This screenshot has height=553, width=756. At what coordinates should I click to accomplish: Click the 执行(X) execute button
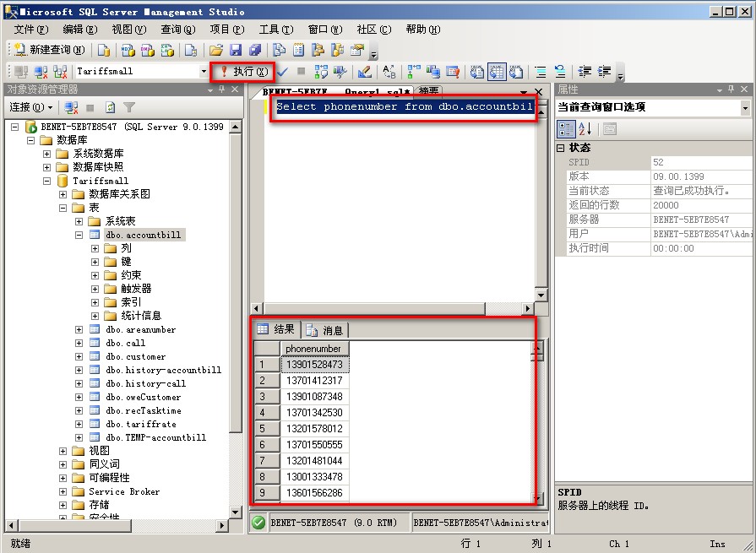coord(244,72)
